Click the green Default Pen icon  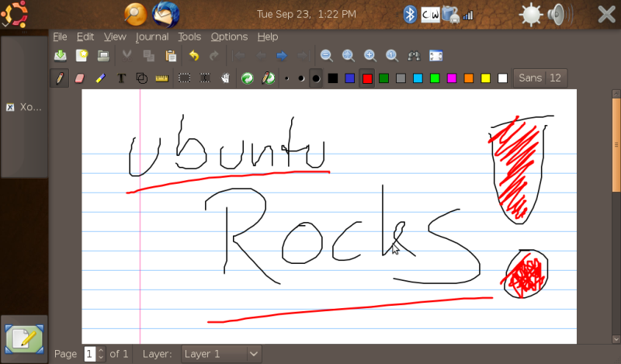(248, 78)
